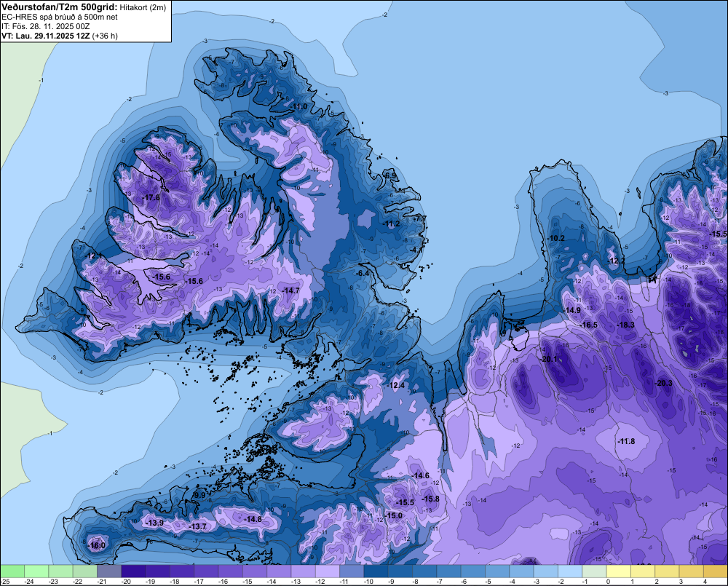The height and width of the screenshot is (586, 728).
Task: Click the -13.9 temperature label
Action: (154, 523)
